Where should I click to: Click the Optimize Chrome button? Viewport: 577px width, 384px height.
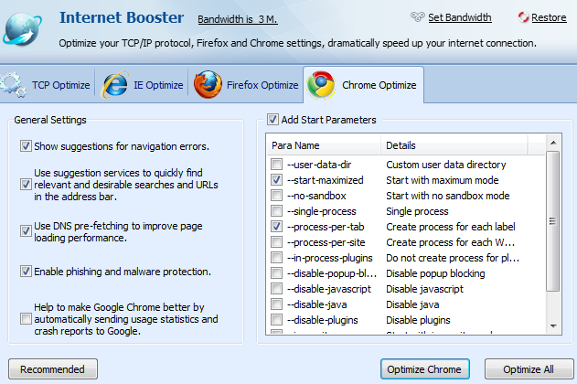425,369
